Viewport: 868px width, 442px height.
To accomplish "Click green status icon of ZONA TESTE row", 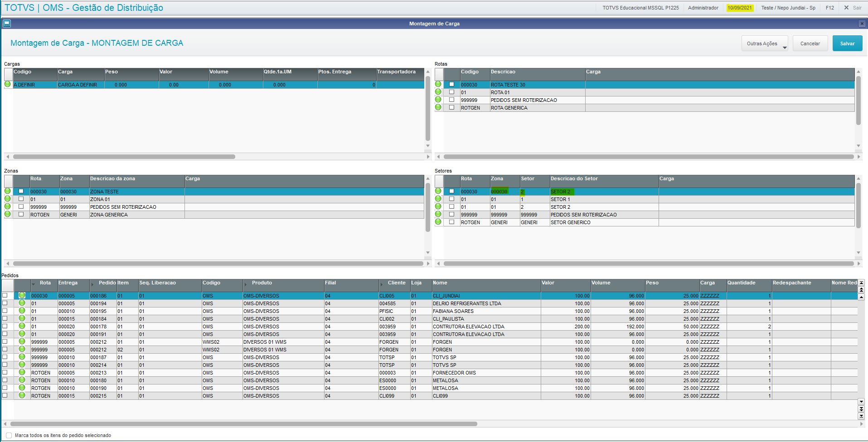I will [x=7, y=191].
